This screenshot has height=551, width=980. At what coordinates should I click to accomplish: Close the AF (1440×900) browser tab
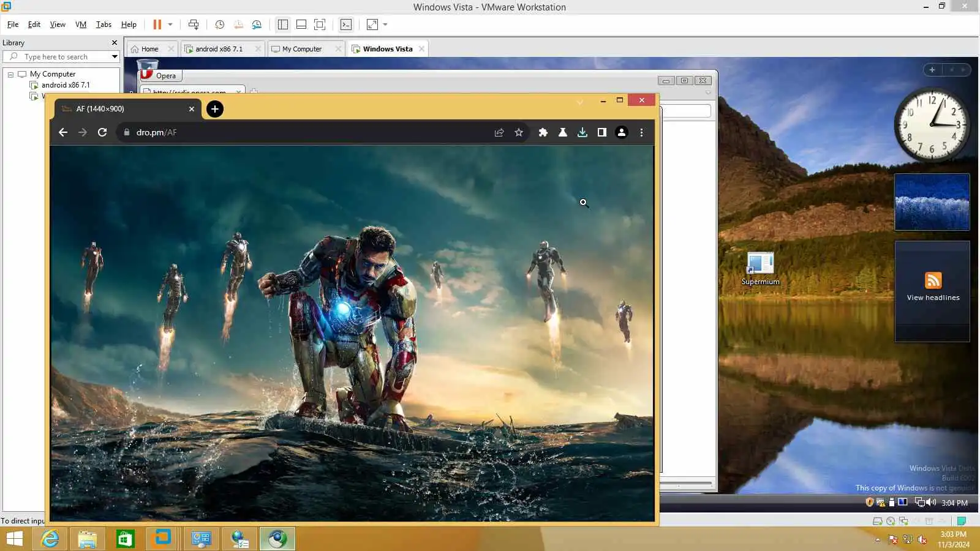[192, 109]
